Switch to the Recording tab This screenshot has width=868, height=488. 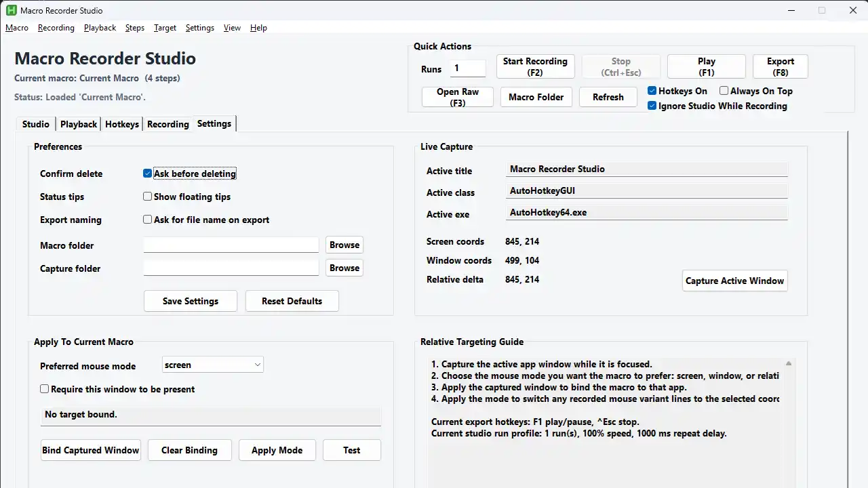click(168, 124)
